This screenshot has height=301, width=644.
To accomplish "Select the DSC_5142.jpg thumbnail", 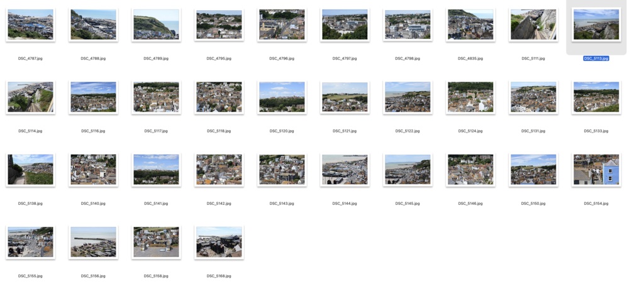I will (x=219, y=170).
